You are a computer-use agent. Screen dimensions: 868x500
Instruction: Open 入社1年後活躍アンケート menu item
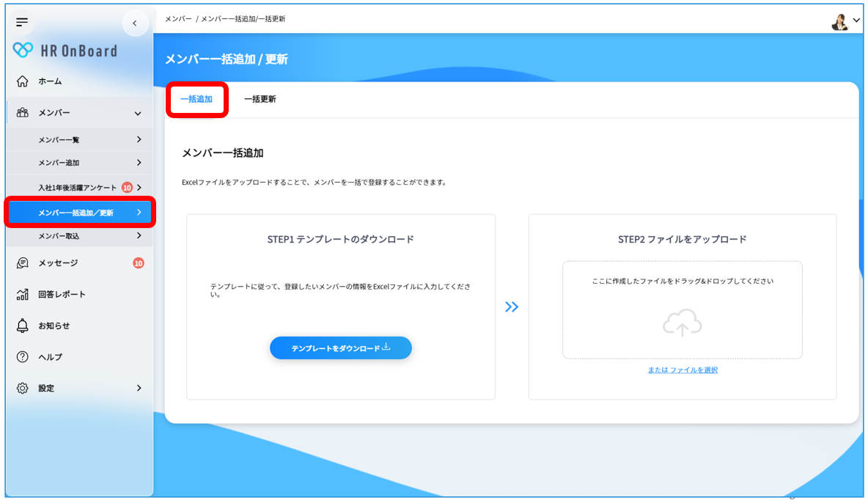[x=78, y=188]
